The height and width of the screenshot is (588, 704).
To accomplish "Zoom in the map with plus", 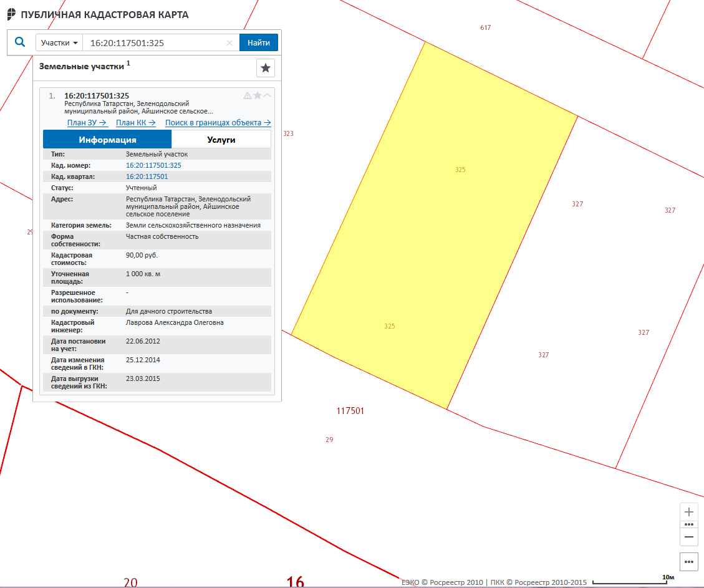I will point(689,512).
